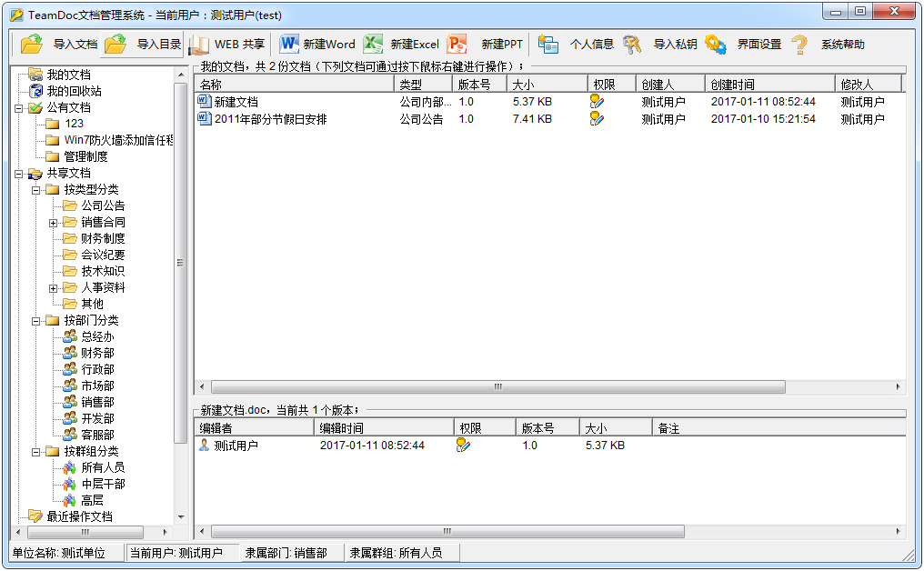Click the 最近操作文档 folder icon
Image resolution: width=924 pixels, height=571 pixels.
pos(36,516)
